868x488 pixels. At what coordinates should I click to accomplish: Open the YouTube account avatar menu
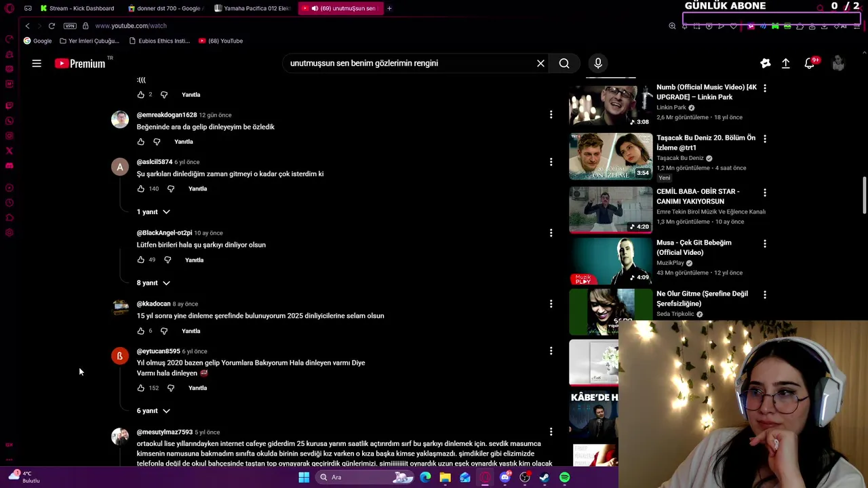[838, 63]
